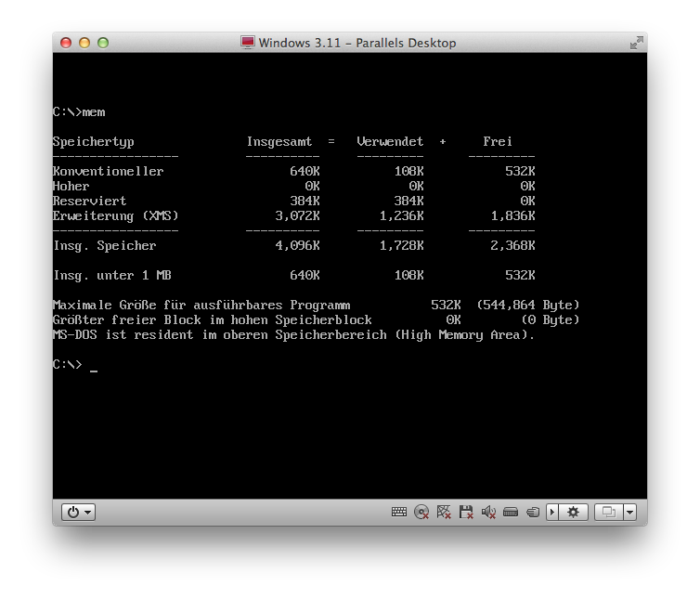The height and width of the screenshot is (599, 700).
Task: Minimize the window with yellow button
Action: pos(84,43)
